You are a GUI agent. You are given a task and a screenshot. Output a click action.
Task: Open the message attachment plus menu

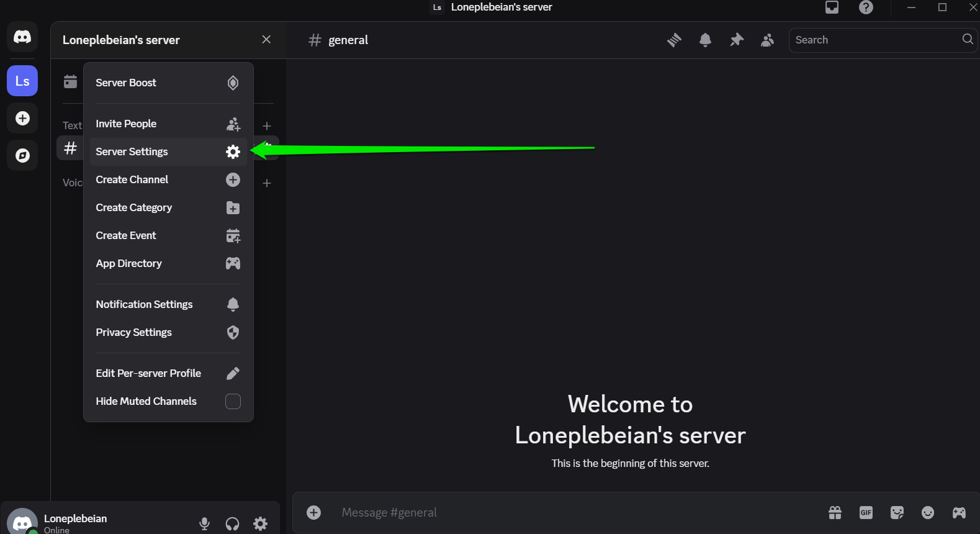314,512
